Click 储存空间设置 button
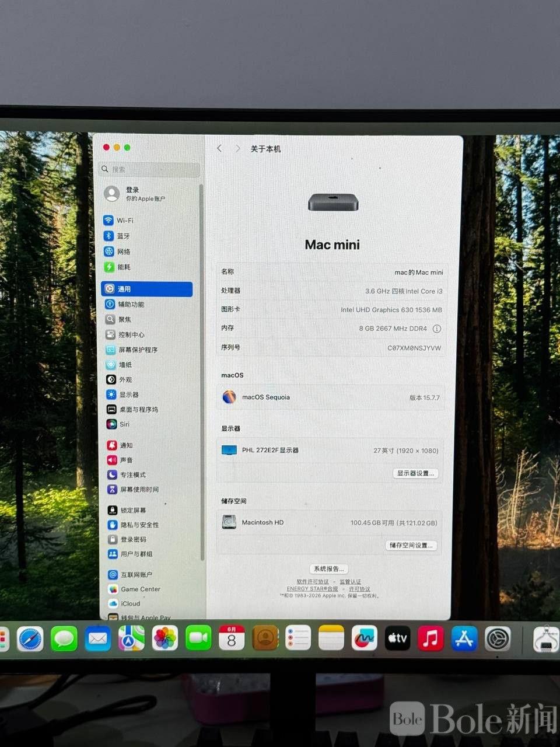 point(411,545)
